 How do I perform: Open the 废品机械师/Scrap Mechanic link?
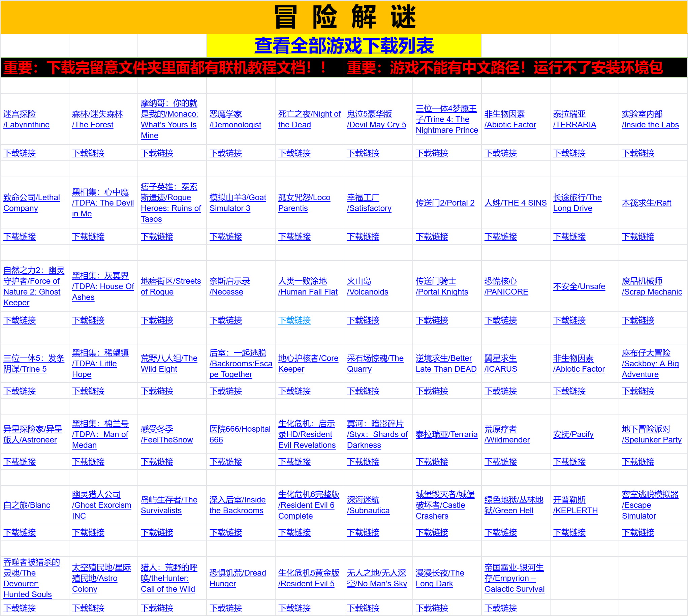[x=652, y=287]
